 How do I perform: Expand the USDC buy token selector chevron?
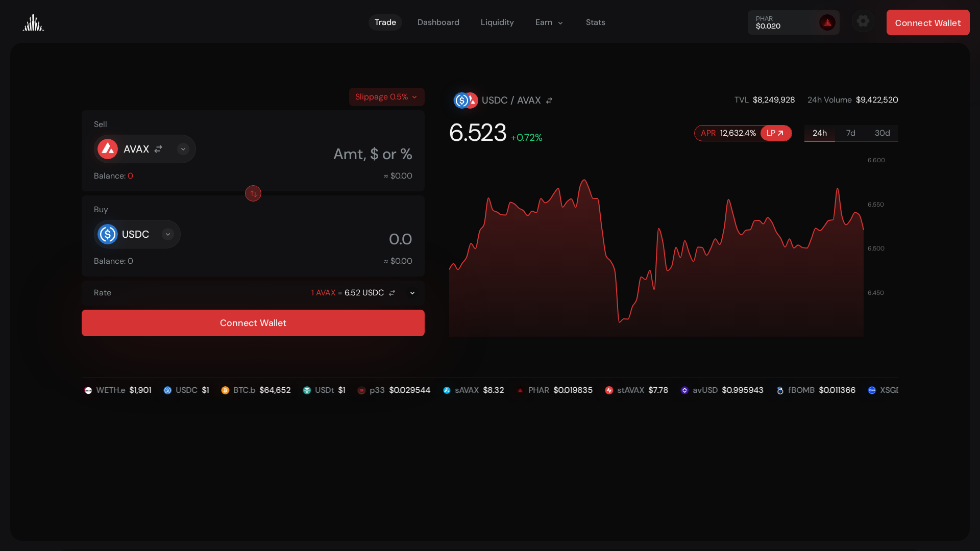[x=168, y=234]
